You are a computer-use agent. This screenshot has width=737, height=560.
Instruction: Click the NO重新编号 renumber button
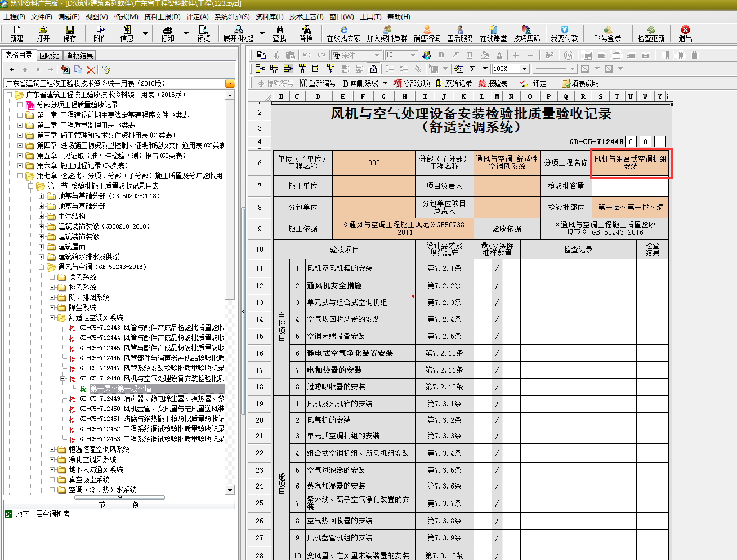point(317,83)
